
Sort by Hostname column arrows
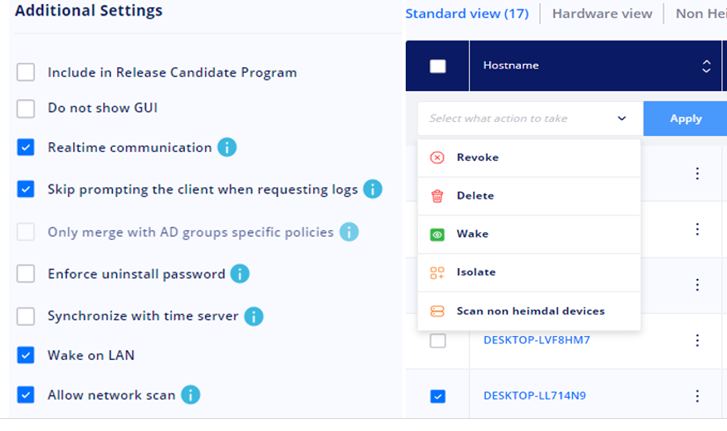(x=706, y=66)
